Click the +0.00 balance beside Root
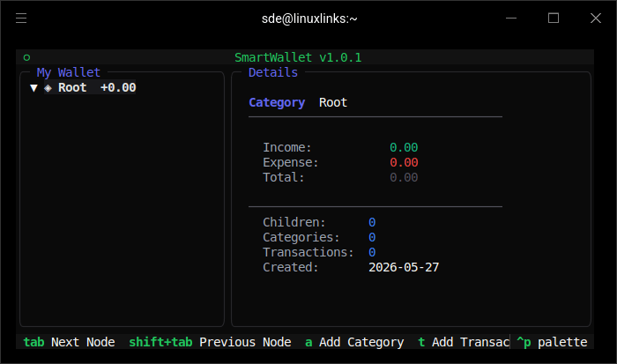 click(x=118, y=87)
